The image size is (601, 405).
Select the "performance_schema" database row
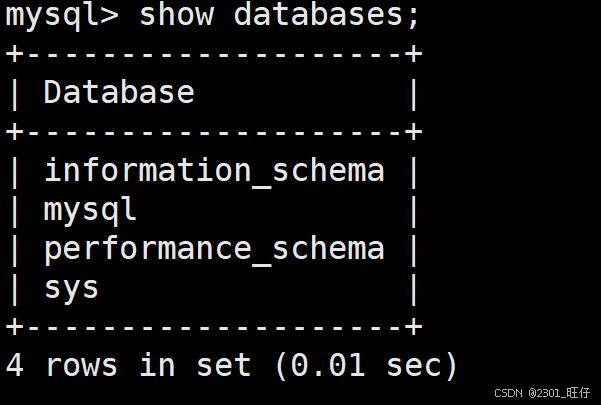click(214, 248)
